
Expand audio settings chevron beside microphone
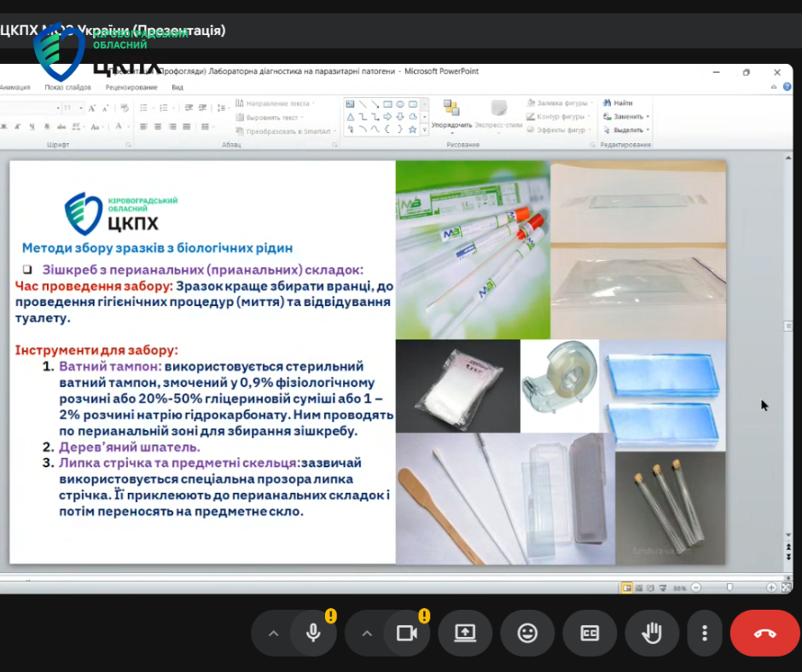[273, 633]
